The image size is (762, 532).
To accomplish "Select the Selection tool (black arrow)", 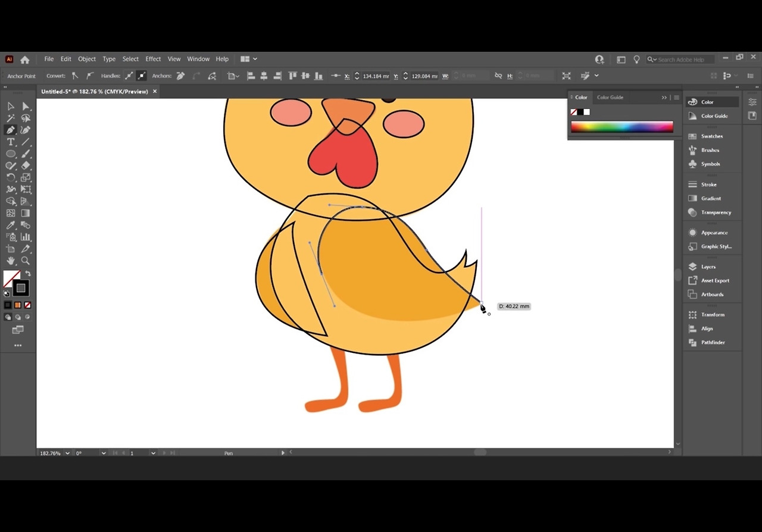I will [11, 106].
